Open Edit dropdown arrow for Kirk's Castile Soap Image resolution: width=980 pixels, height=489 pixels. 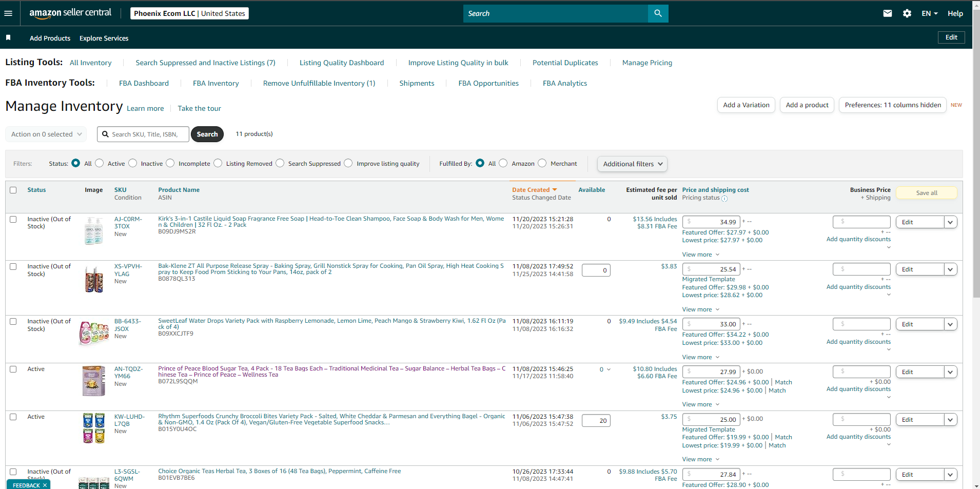pos(950,222)
